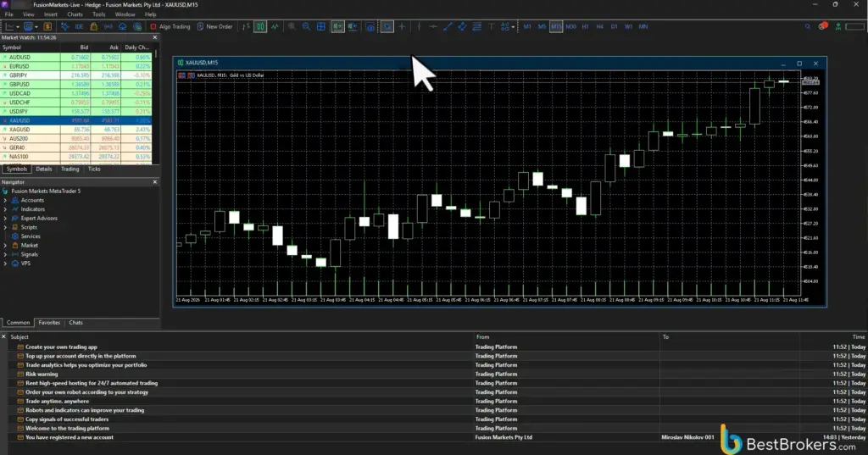868x455 pixels.
Task: Switch to M30 timeframe
Action: [570, 26]
